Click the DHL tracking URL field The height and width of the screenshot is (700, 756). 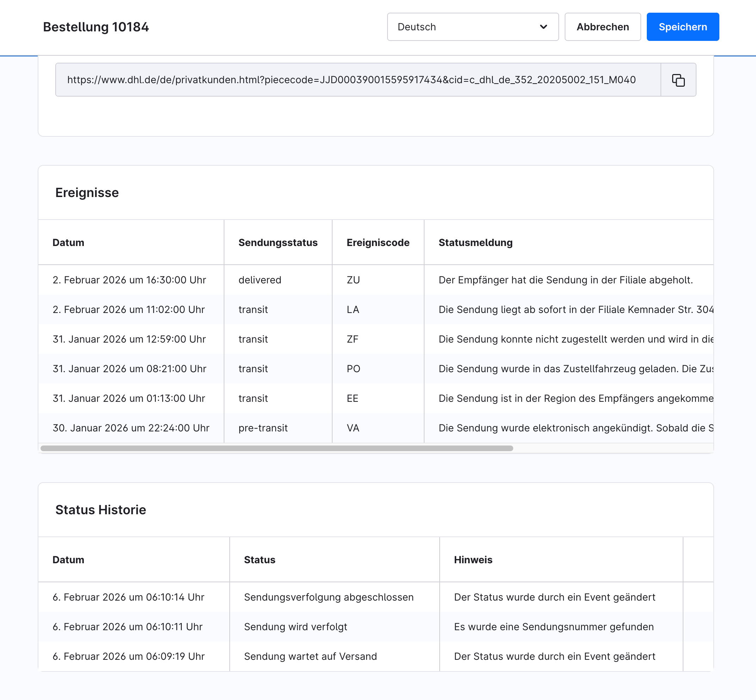(x=358, y=80)
